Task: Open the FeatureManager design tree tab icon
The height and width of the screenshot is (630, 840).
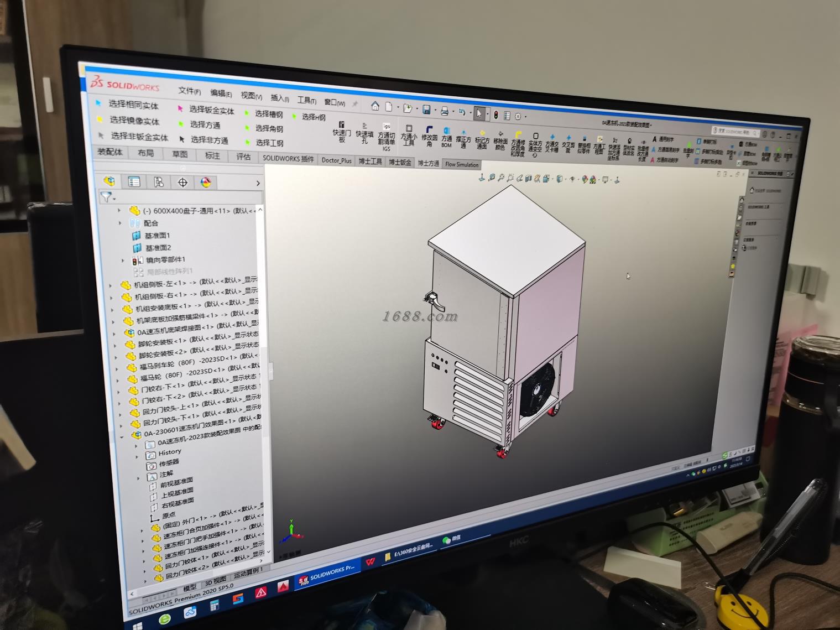Action: 109,180
